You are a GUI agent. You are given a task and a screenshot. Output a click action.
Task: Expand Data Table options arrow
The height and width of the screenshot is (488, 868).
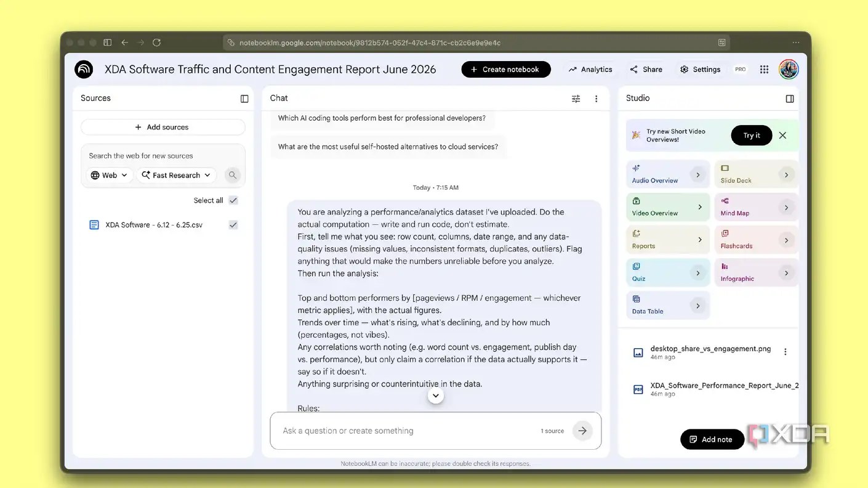click(x=697, y=306)
